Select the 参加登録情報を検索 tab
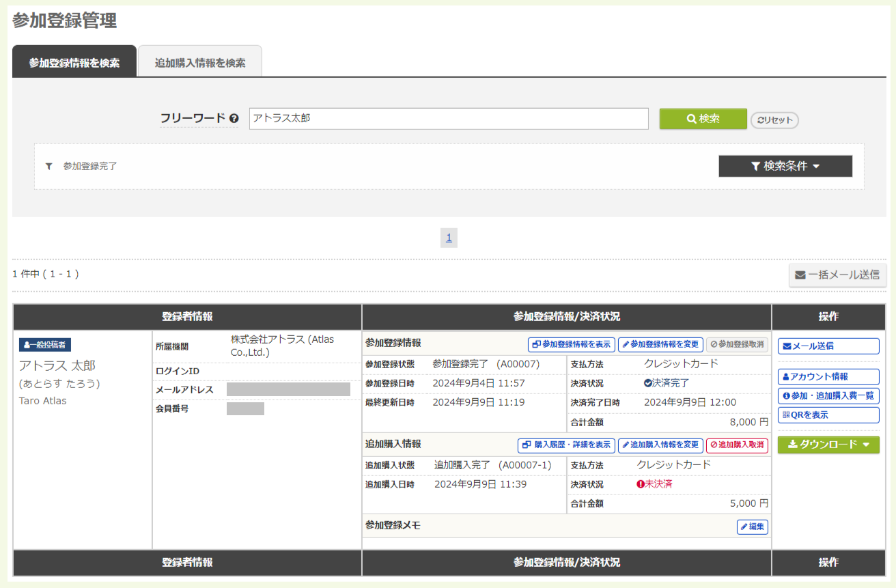The image size is (896, 588). (x=74, y=61)
